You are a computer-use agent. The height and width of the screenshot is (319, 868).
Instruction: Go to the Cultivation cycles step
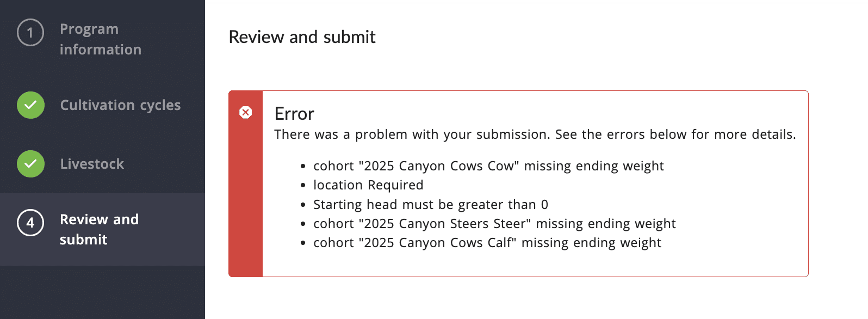[120, 105]
